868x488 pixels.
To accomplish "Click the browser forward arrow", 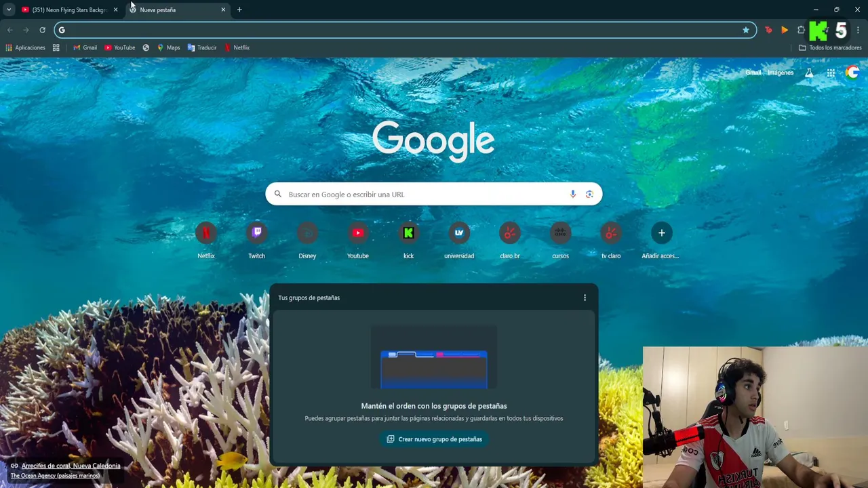I will pyautogui.click(x=26, y=30).
